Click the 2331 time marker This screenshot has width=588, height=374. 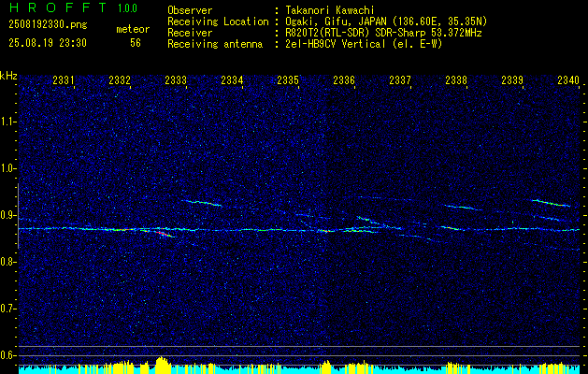click(x=64, y=79)
